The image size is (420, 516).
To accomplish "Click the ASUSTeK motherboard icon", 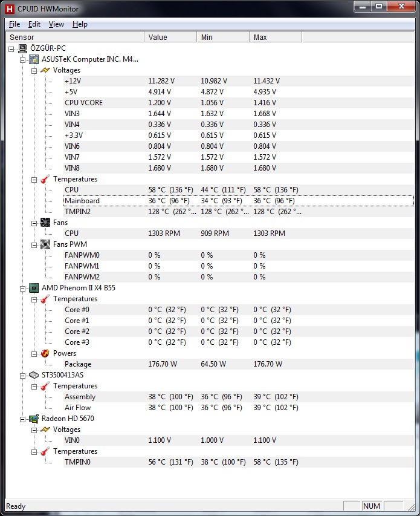I will click(34, 59).
